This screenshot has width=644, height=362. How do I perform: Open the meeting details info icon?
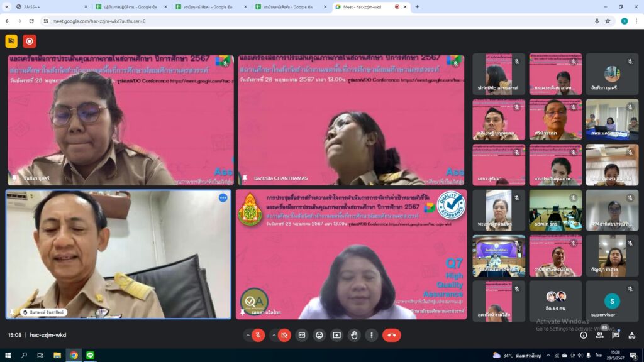pos(584,335)
